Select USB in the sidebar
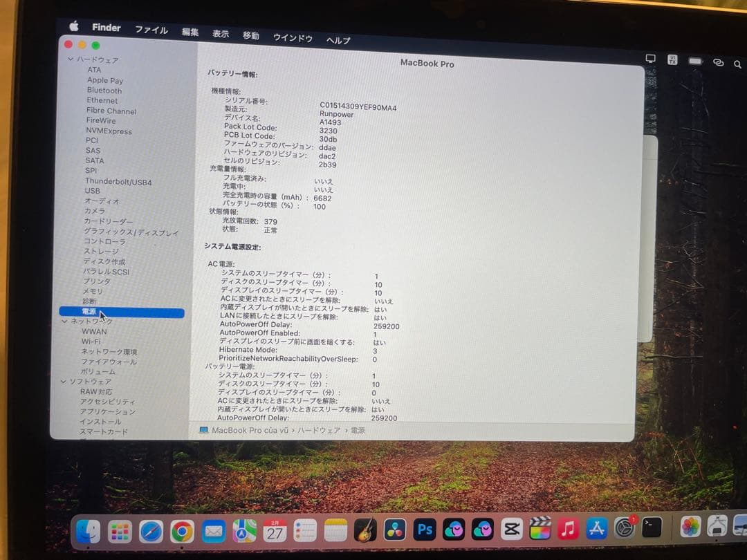Viewport: 747px width, 560px height. (x=93, y=191)
